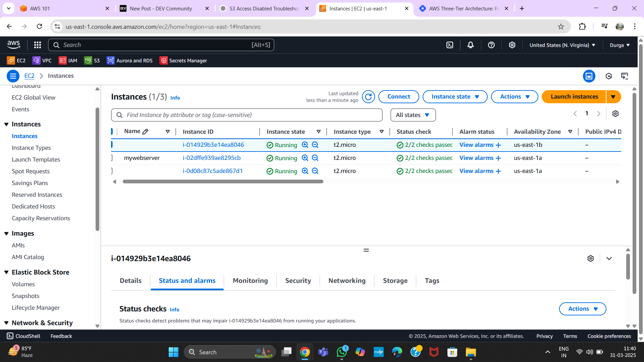Image resolution: width=644 pixels, height=362 pixels.
Task: Edit the Name column pencil icon
Action: point(145,132)
